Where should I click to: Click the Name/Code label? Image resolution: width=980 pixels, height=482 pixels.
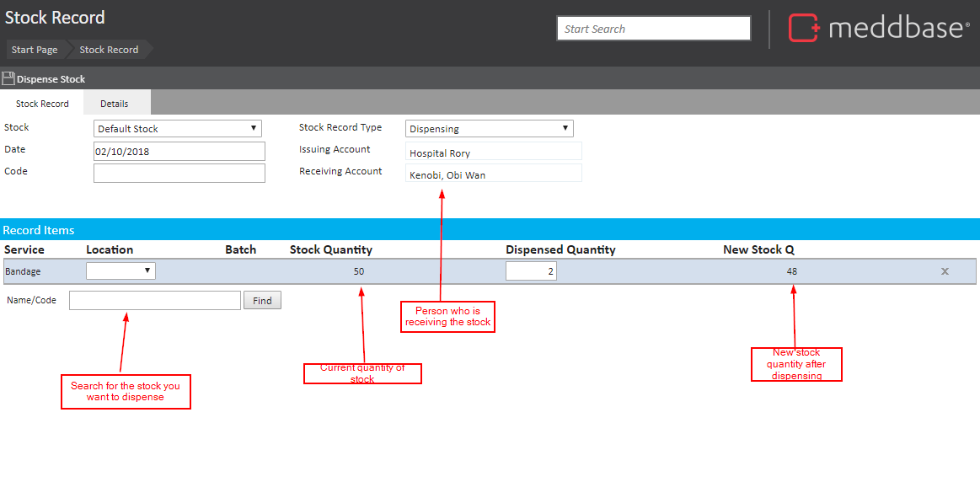pyautogui.click(x=32, y=300)
